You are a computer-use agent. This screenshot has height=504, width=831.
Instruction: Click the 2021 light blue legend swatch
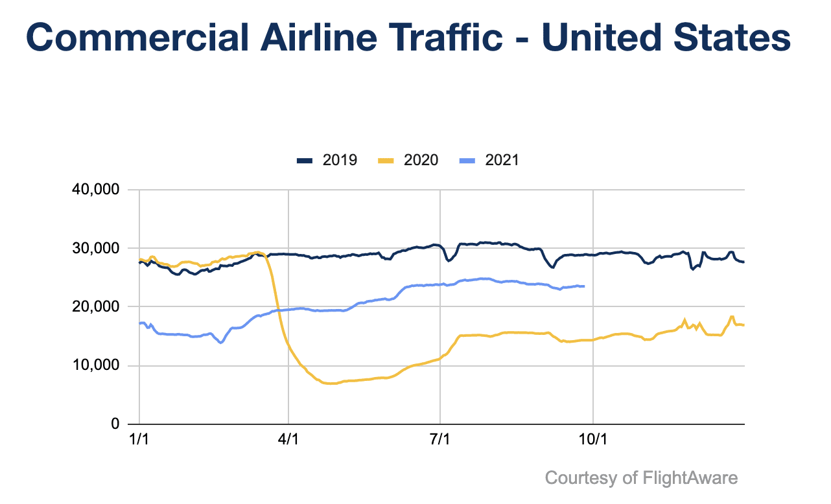468,160
